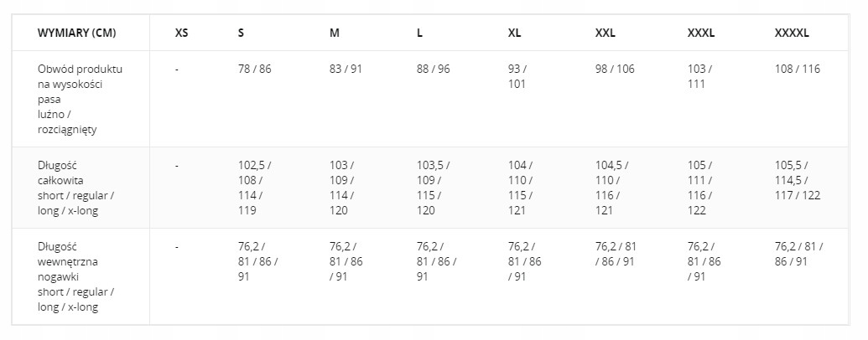Select waist value 83 / 91 for size M
The height and width of the screenshot is (340, 868).
pos(346,69)
